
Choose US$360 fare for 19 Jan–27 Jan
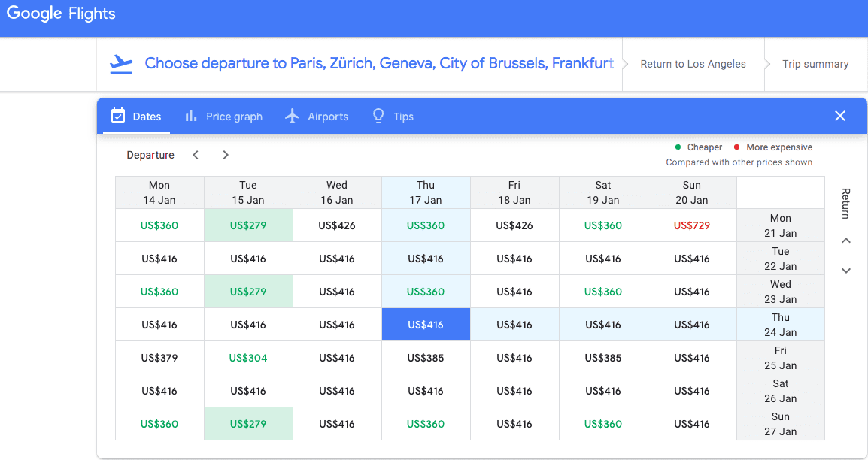click(602, 424)
